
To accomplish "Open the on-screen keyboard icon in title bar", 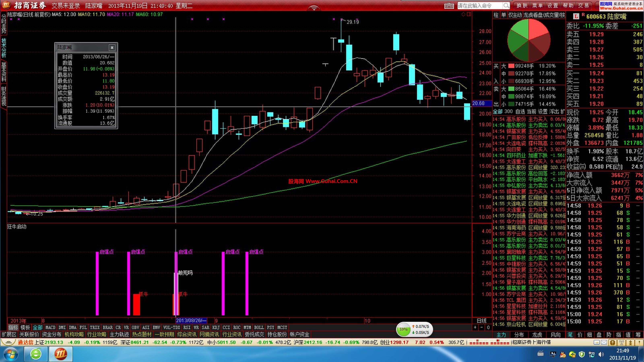I will coord(449,5).
